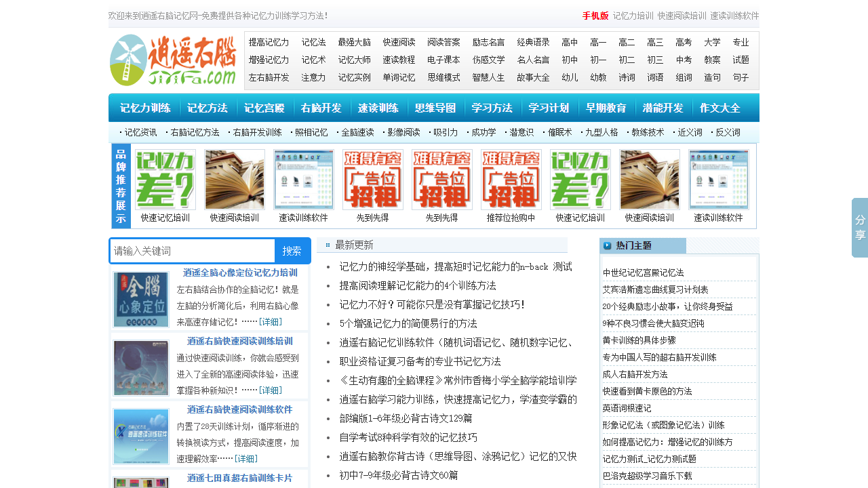
Task: Open the 黄卡训练的具体步骤 hot topic
Action: [x=639, y=340]
